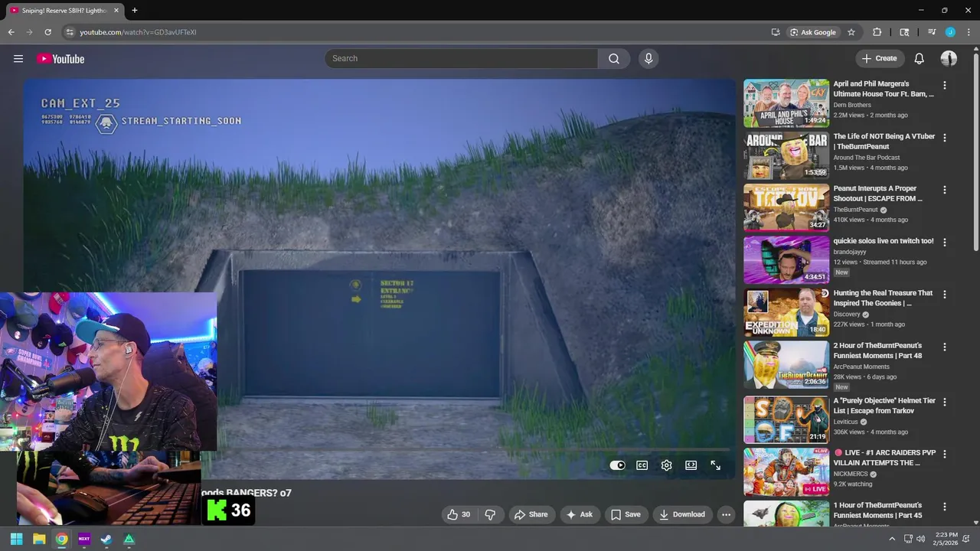Reload the current page

[x=47, y=32]
